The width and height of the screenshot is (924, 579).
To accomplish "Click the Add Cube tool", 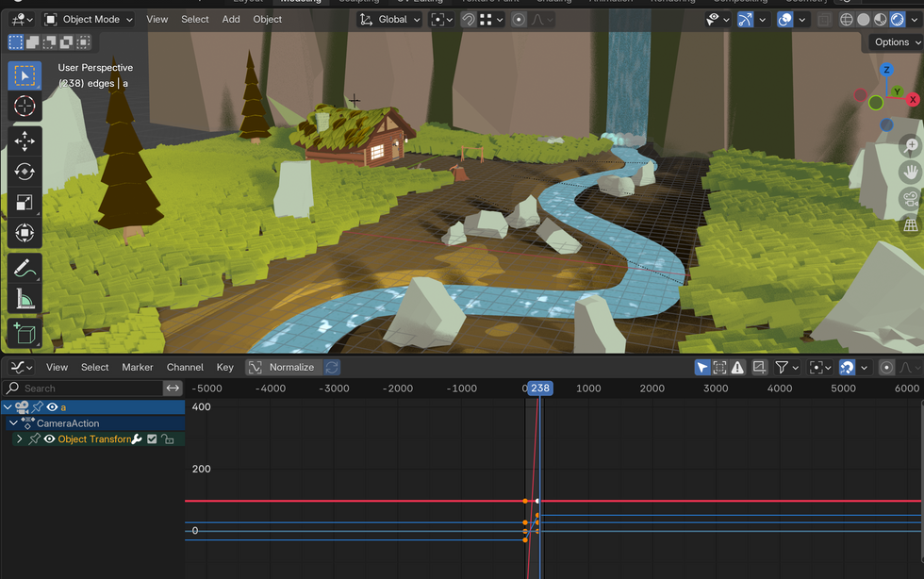I will (25, 334).
